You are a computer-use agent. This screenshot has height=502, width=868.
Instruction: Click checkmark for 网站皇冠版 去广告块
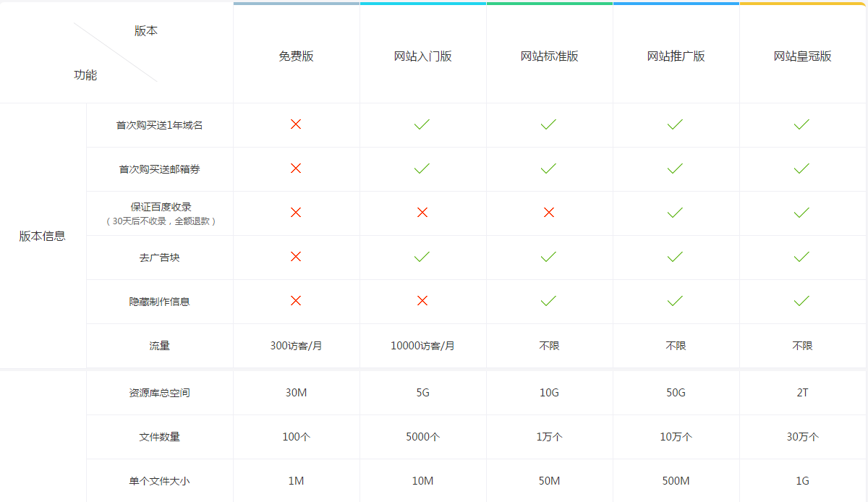[x=802, y=257]
